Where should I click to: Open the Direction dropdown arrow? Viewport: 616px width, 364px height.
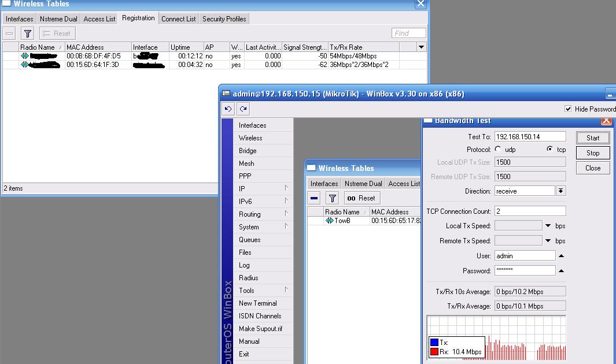click(x=561, y=191)
